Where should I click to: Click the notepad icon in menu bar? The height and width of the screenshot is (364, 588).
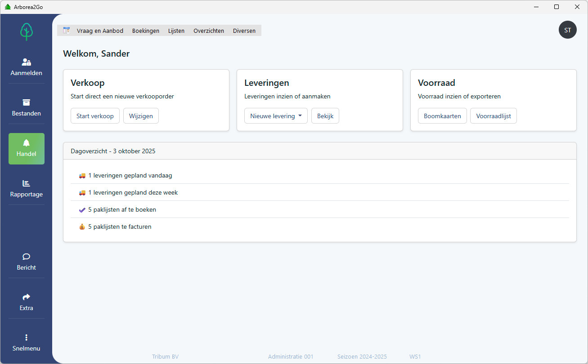pos(67,31)
